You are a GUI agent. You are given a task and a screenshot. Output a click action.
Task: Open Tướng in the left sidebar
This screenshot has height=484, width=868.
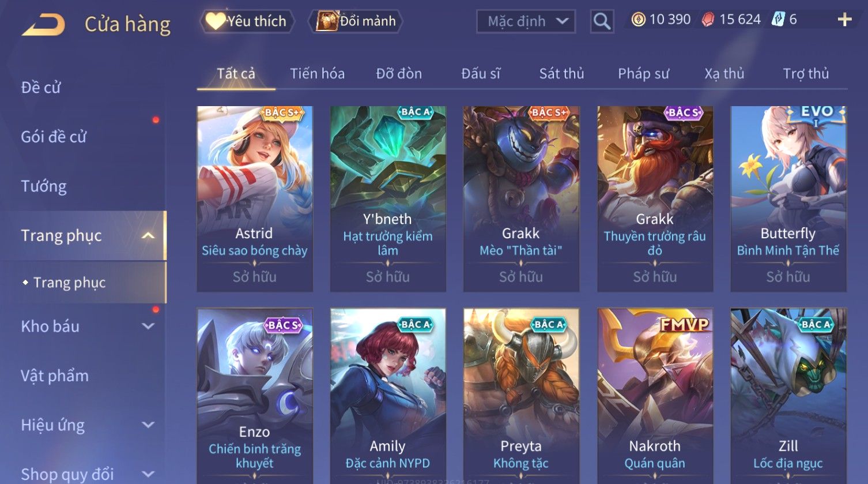tap(44, 186)
